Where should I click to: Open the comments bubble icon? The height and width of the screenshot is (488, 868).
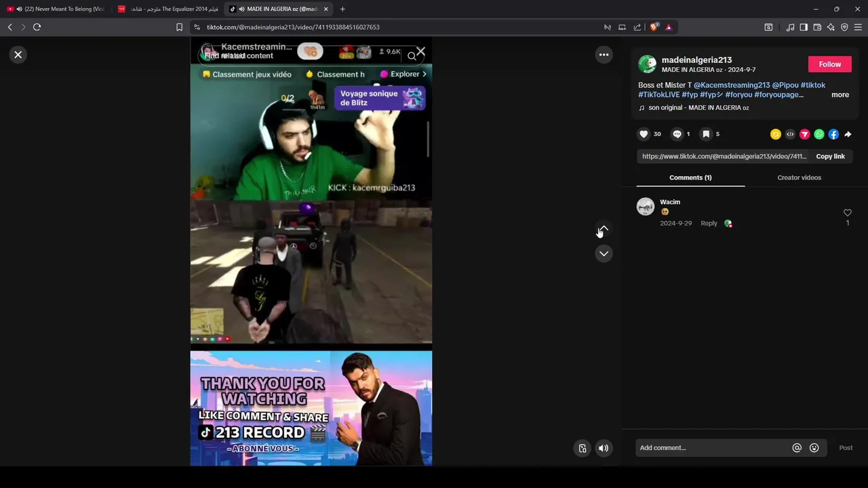click(677, 134)
